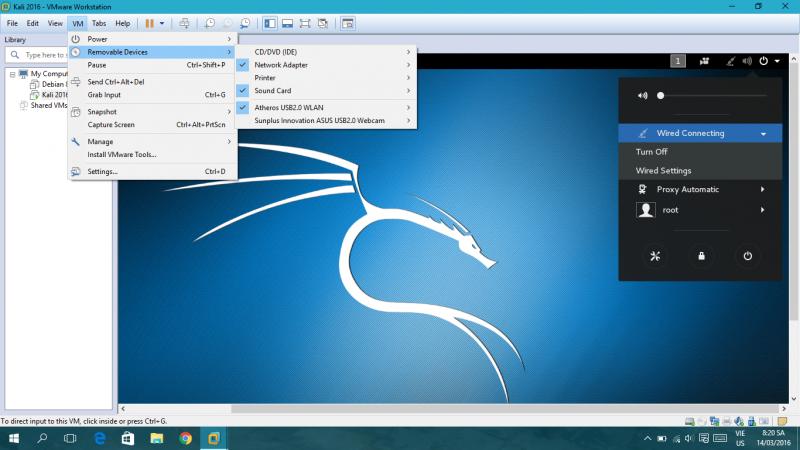Click the Kali top bar network icon
Image resolution: width=800 pixels, height=450 pixels.
pyautogui.click(x=731, y=61)
